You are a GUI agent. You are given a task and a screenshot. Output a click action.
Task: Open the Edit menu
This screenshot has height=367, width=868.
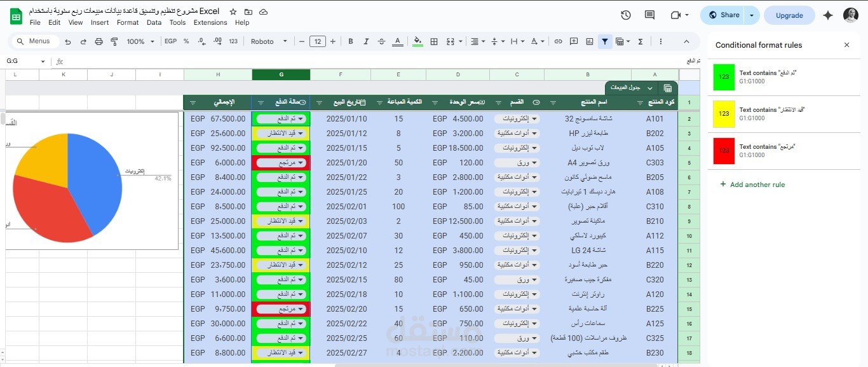(55, 22)
